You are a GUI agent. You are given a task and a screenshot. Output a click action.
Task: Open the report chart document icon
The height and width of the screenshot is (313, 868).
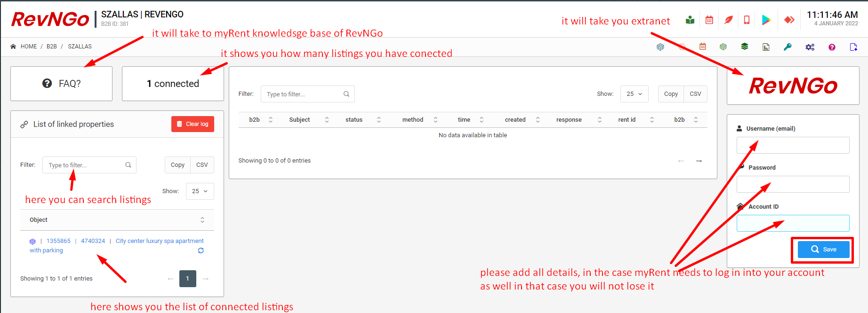point(766,47)
